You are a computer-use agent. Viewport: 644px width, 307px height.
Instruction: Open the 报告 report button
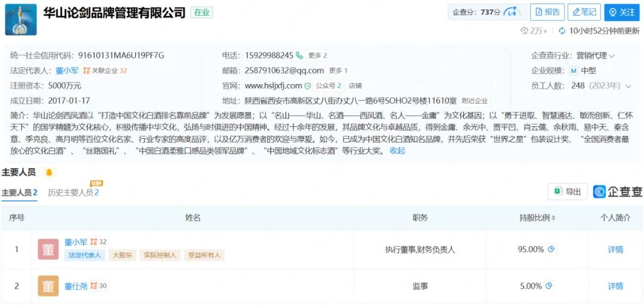pyautogui.click(x=547, y=13)
